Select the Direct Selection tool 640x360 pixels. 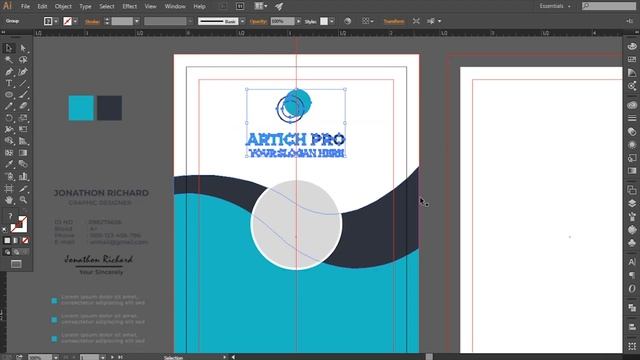pyautogui.click(x=23, y=48)
